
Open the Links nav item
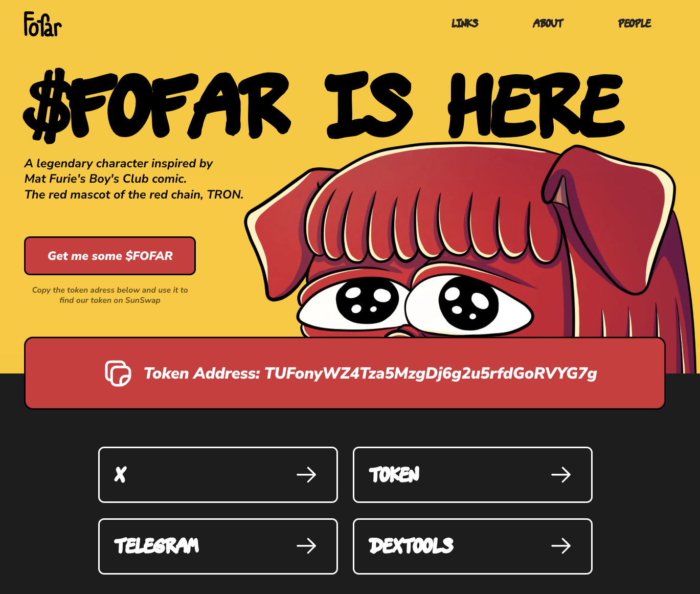click(465, 23)
